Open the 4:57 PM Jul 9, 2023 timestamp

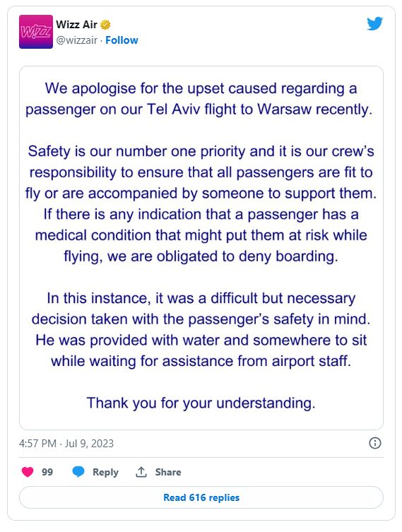tap(66, 444)
